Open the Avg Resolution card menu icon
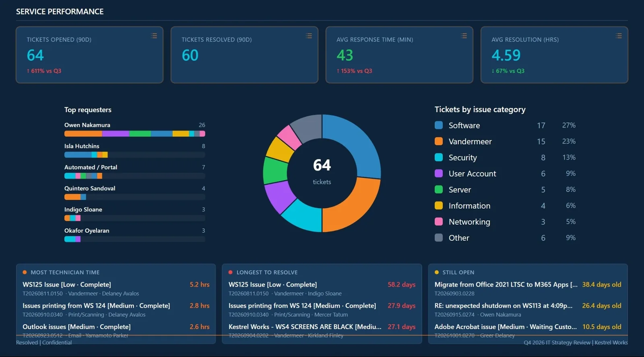 (x=619, y=36)
